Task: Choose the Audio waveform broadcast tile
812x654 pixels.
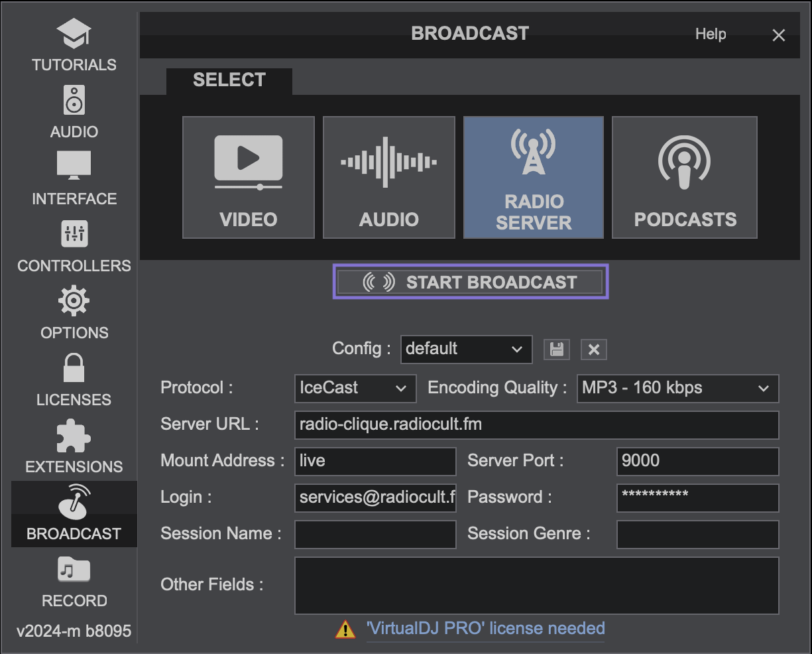Action: (x=389, y=177)
